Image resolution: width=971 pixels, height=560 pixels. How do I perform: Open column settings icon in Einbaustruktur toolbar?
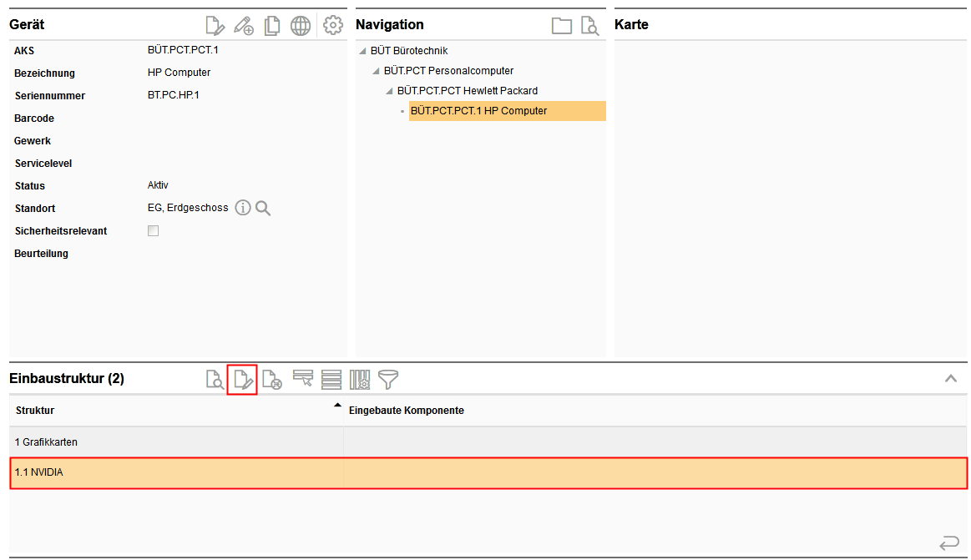point(360,380)
